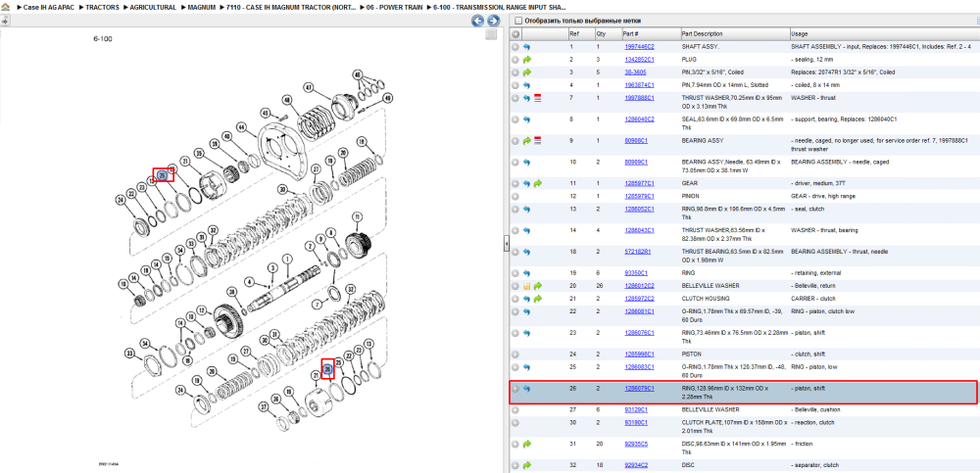Click the blue arrow icon in Ref 23 row

[x=526, y=332]
